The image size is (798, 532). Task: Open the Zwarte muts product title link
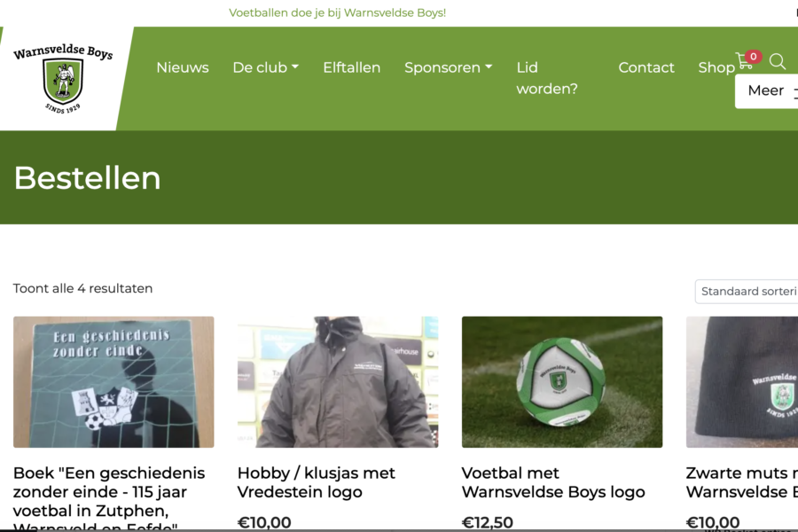[x=742, y=482]
